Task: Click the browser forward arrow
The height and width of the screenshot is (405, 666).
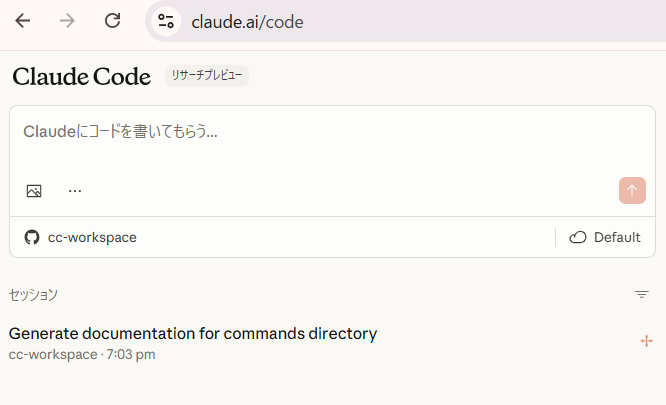Action: (x=67, y=21)
